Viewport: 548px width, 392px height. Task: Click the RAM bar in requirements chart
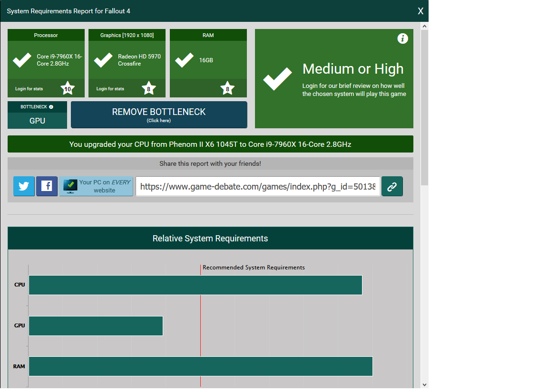(201, 366)
